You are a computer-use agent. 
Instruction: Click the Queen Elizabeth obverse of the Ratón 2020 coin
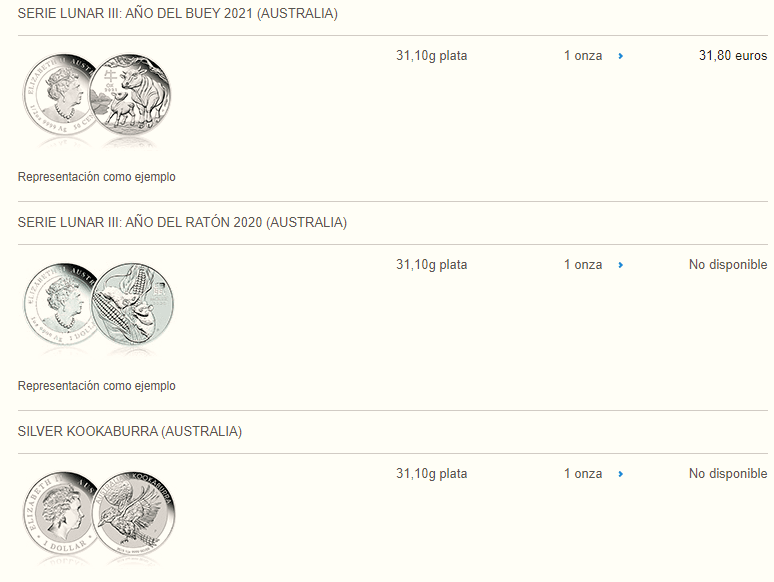click(x=62, y=306)
